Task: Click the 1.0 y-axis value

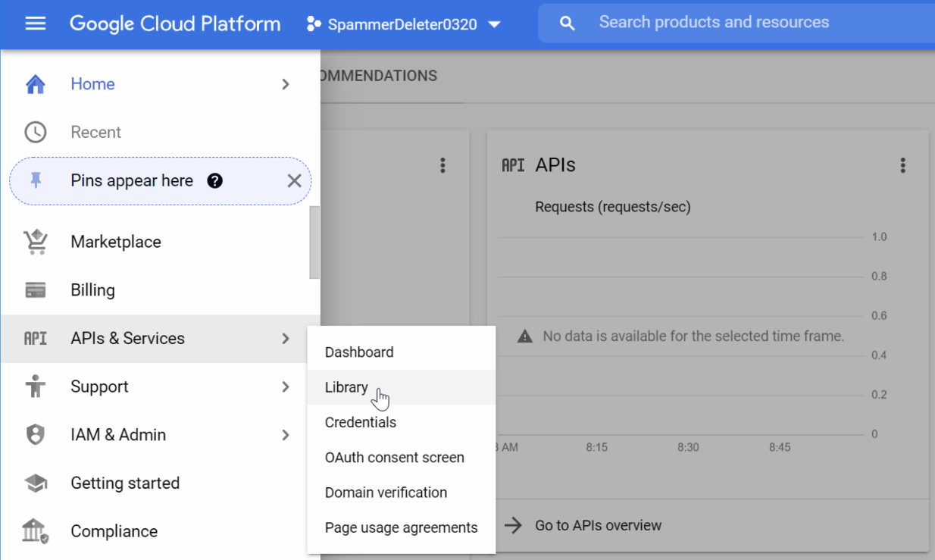Action: [x=879, y=237]
